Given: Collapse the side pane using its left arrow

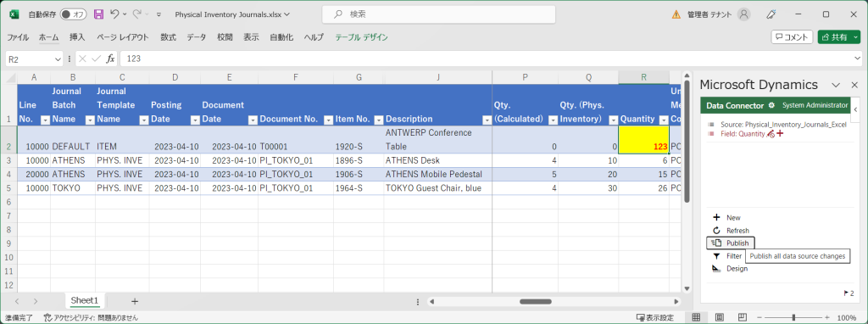Looking at the screenshot, I should click(x=855, y=109).
